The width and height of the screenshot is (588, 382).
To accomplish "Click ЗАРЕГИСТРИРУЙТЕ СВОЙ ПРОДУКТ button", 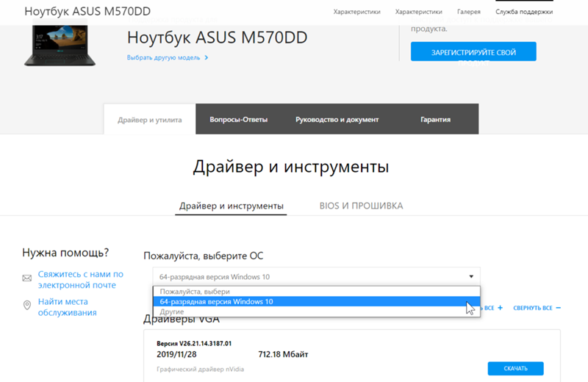I will pyautogui.click(x=473, y=51).
